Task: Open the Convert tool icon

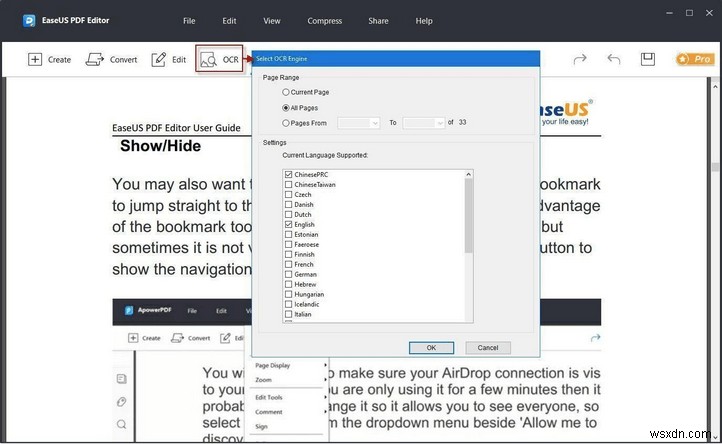Action: (95, 59)
